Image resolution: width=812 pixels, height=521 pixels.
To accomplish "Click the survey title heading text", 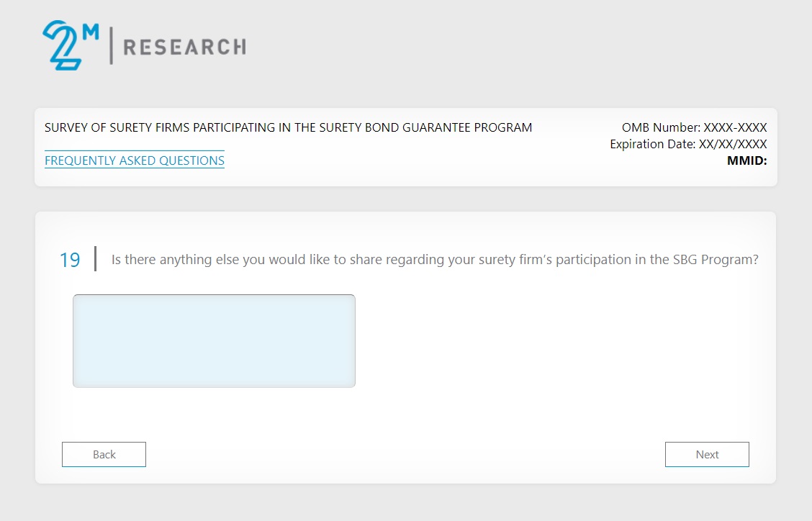I will 288,128.
